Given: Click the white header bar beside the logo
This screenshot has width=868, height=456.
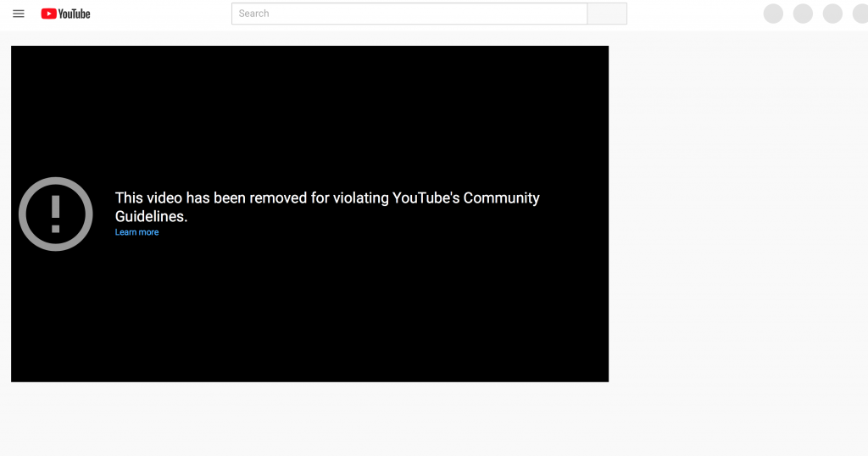Looking at the screenshot, I should pyautogui.click(x=160, y=14).
